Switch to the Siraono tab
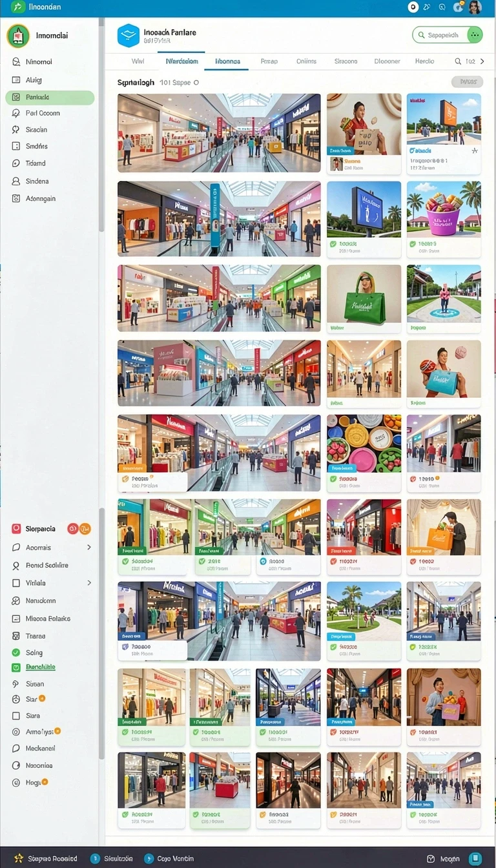The height and width of the screenshot is (868, 496). point(346,61)
